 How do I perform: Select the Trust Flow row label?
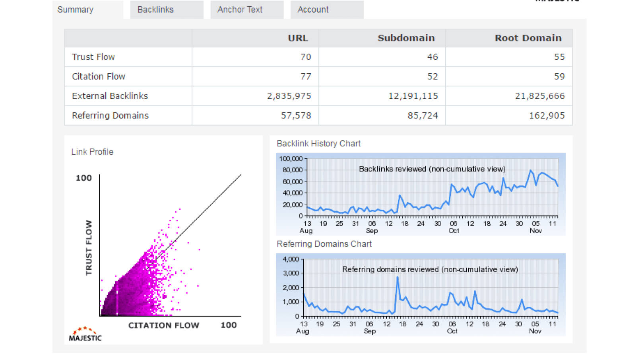[93, 57]
